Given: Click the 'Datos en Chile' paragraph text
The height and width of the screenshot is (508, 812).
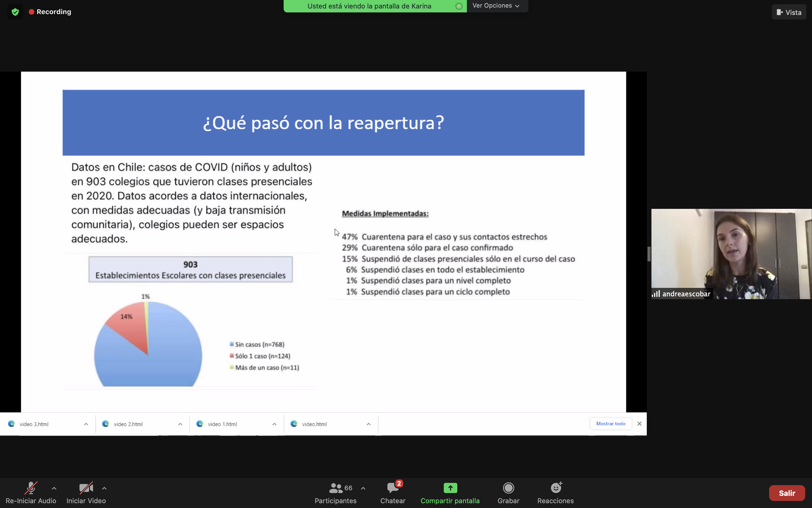Looking at the screenshot, I should point(192,203).
